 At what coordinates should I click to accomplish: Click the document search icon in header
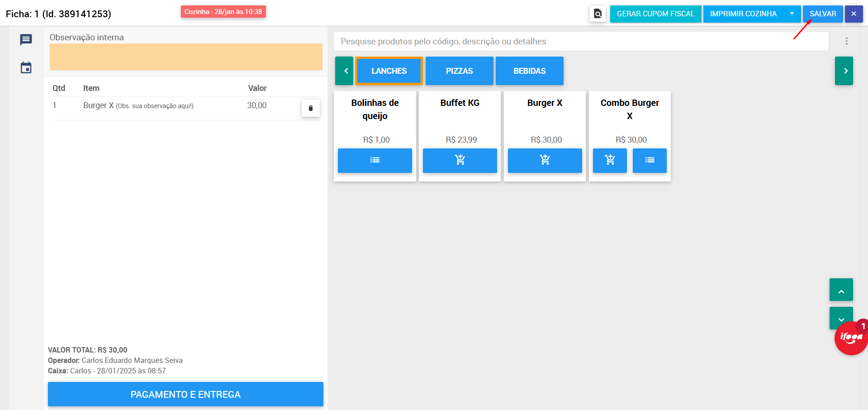[598, 14]
